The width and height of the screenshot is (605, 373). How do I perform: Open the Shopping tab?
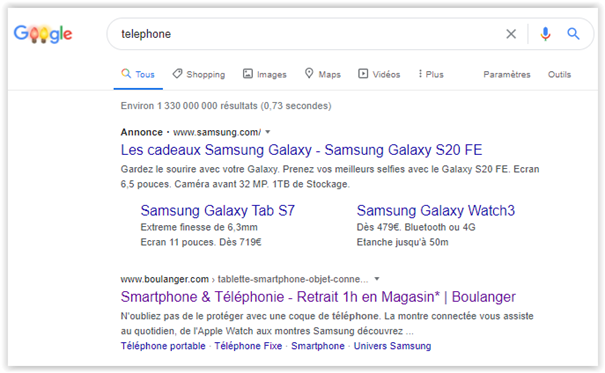pos(199,74)
